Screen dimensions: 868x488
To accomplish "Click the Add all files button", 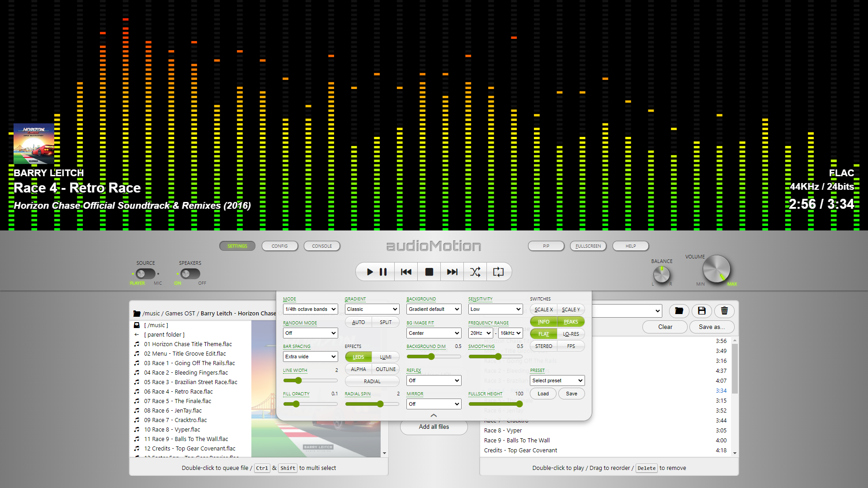I will [x=434, y=427].
